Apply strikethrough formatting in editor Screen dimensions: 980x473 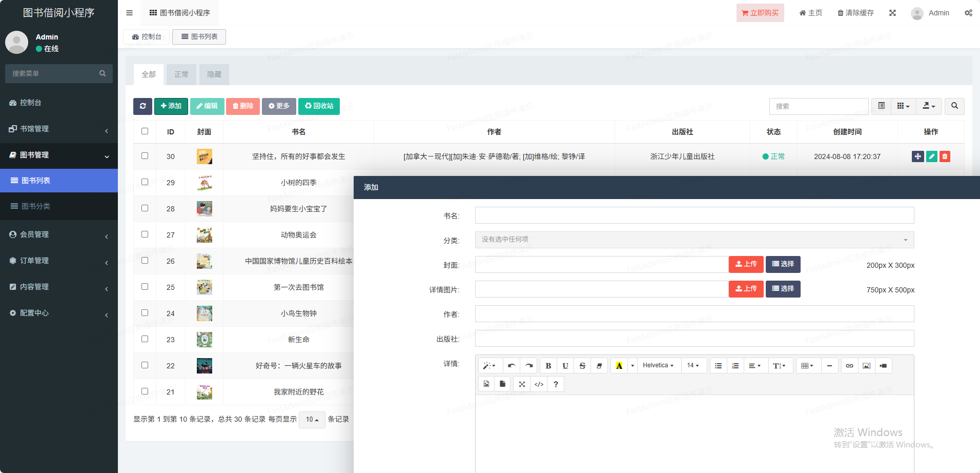click(x=582, y=366)
